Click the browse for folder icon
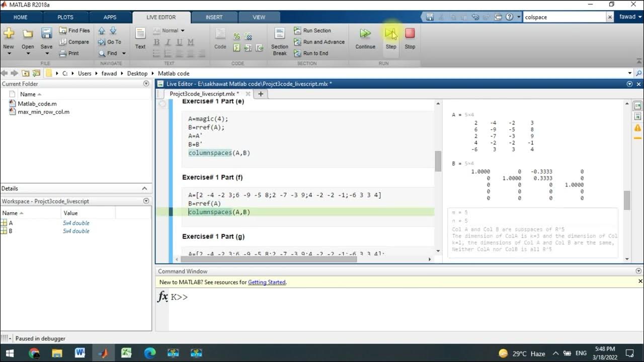The width and height of the screenshot is (644, 362). click(x=36, y=73)
